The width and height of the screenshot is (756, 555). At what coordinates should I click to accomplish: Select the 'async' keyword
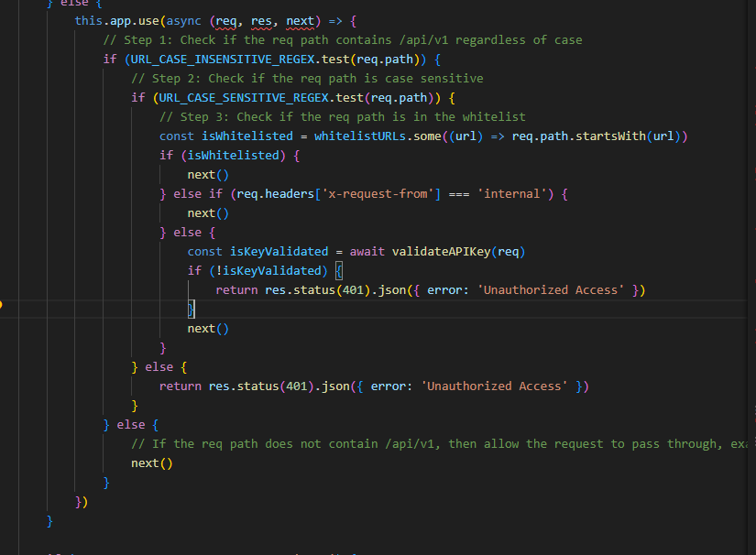click(183, 21)
